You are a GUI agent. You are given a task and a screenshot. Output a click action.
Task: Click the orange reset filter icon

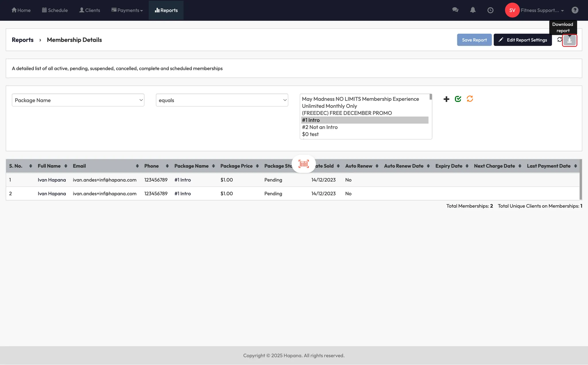(470, 99)
